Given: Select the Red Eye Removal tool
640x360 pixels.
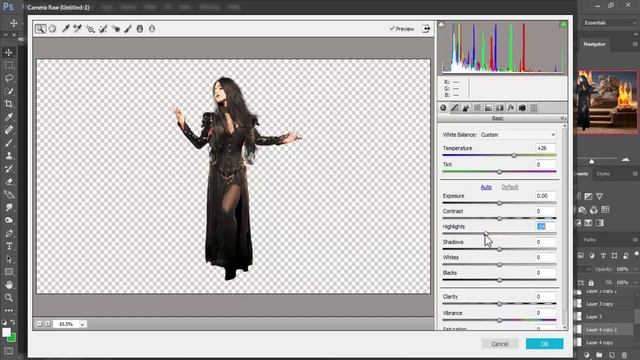Looking at the screenshot, I should click(116, 29).
